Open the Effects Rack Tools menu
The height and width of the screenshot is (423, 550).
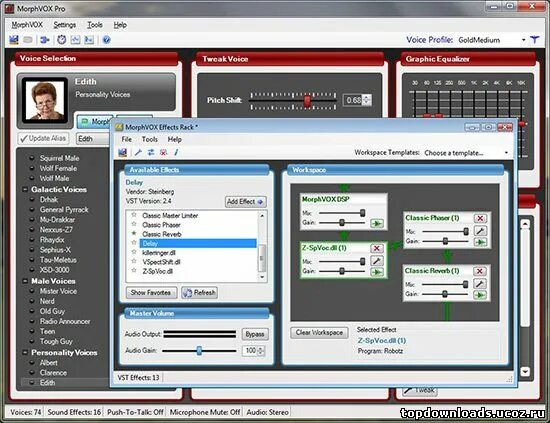click(150, 139)
